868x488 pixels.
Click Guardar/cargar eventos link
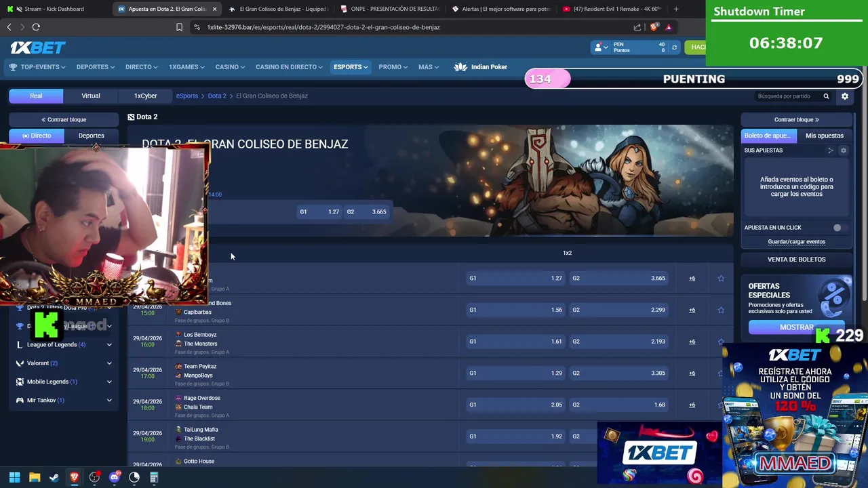[796, 242]
